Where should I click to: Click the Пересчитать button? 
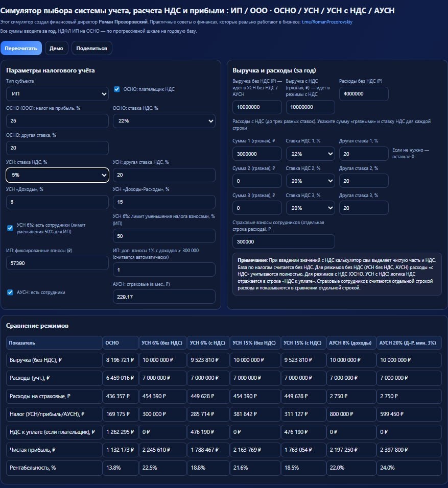[21, 48]
